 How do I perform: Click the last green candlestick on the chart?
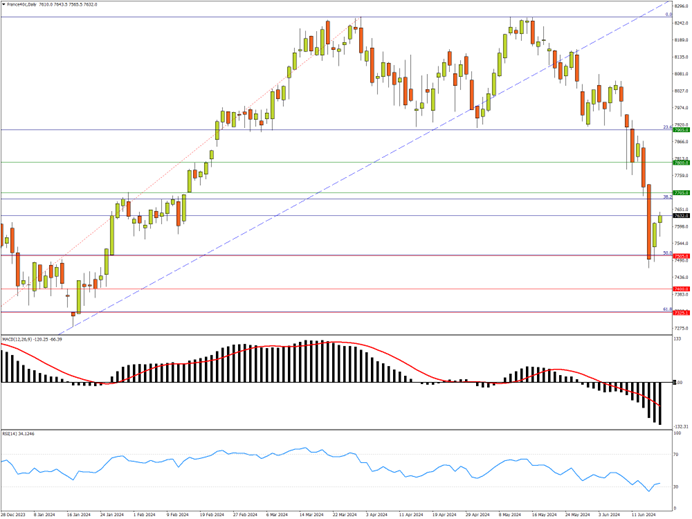660,218
